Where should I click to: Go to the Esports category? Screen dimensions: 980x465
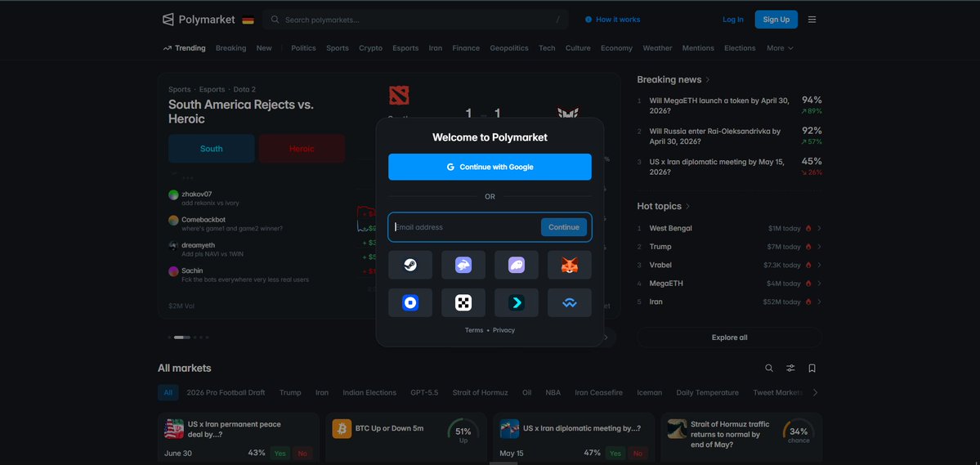tap(405, 48)
